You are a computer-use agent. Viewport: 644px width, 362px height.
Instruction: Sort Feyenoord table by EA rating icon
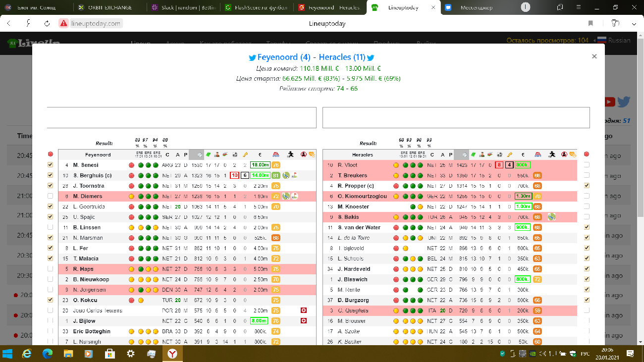pos(276,155)
